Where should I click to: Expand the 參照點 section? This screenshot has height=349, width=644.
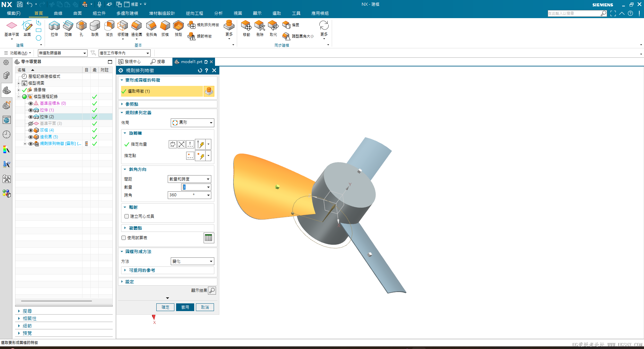[x=168, y=104]
